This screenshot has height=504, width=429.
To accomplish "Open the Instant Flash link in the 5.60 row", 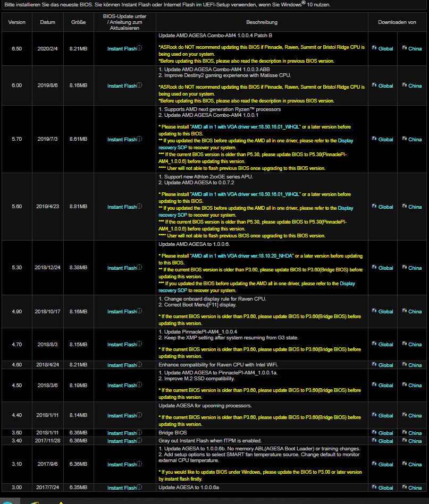I will click(122, 207).
